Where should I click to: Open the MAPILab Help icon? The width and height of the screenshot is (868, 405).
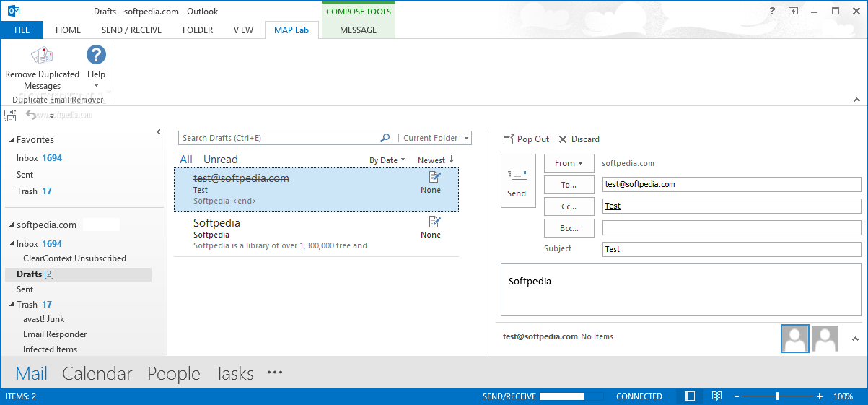click(96, 55)
